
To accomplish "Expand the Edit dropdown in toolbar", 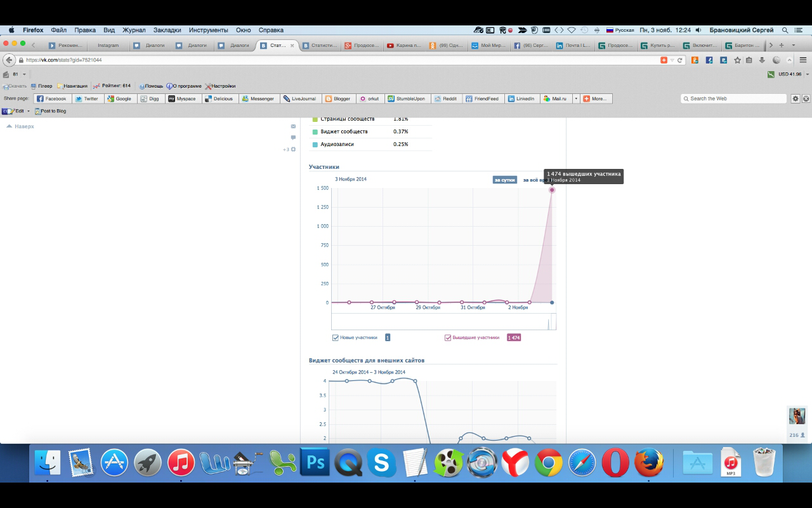I will click(28, 111).
